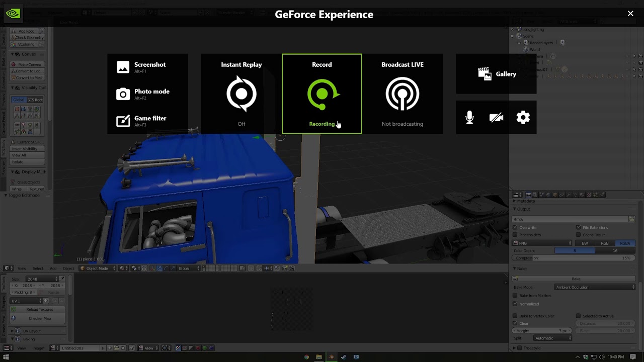Click the 10:40 PM taskbar clock

click(616, 357)
